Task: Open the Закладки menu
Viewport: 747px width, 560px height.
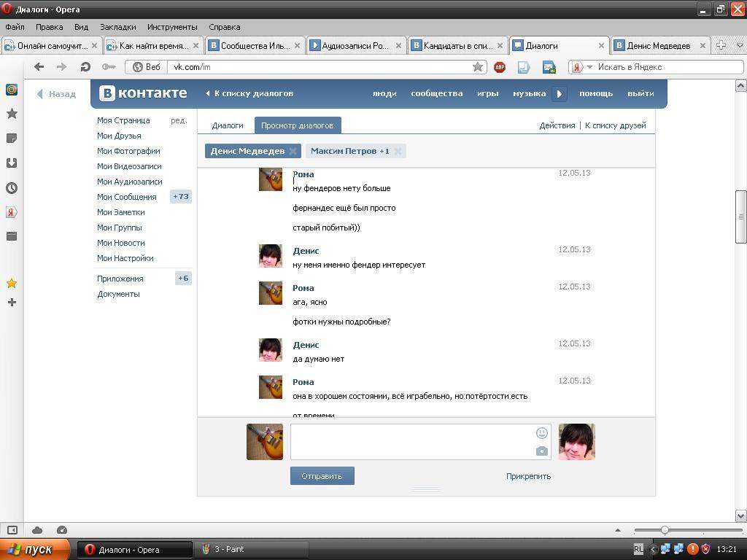Action: [117, 27]
